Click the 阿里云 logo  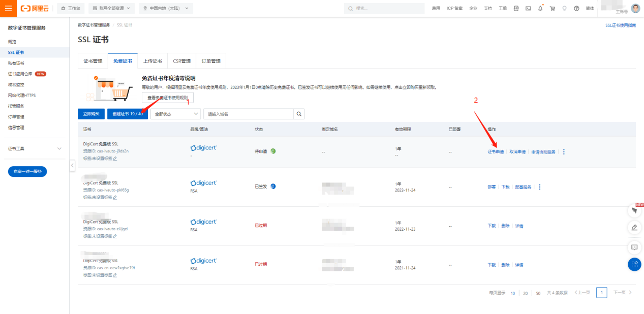35,8
